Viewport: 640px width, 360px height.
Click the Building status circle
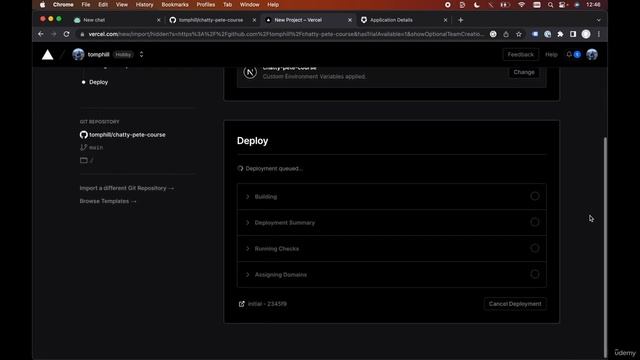point(535,196)
